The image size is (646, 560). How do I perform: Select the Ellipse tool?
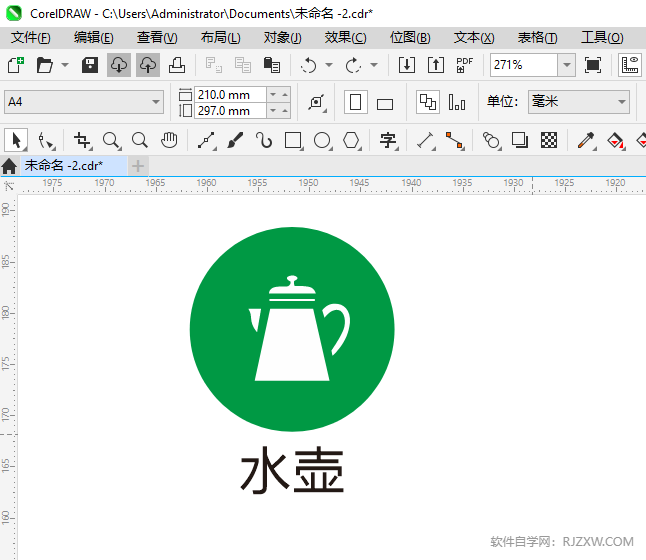pos(322,141)
